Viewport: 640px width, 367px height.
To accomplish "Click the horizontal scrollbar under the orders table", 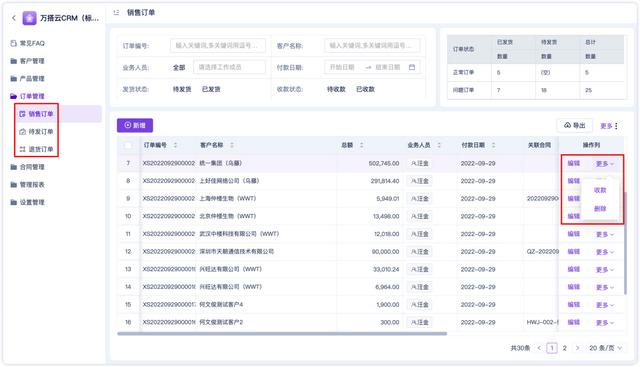I will pos(282,334).
